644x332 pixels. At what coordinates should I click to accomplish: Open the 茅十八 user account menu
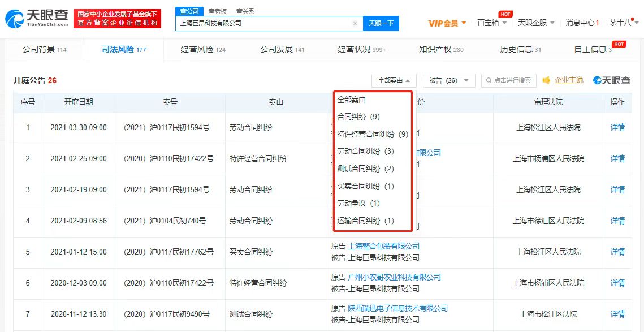pyautogui.click(x=623, y=23)
